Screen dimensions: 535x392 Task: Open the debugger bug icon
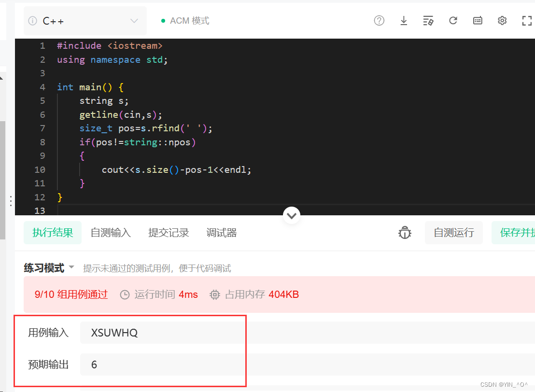click(x=405, y=232)
